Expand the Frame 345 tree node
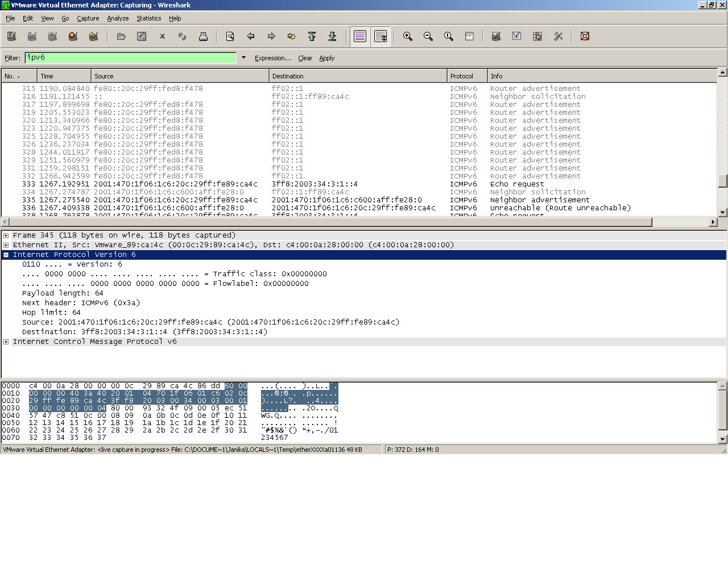Viewport: 728px width, 582px height. (x=6, y=235)
